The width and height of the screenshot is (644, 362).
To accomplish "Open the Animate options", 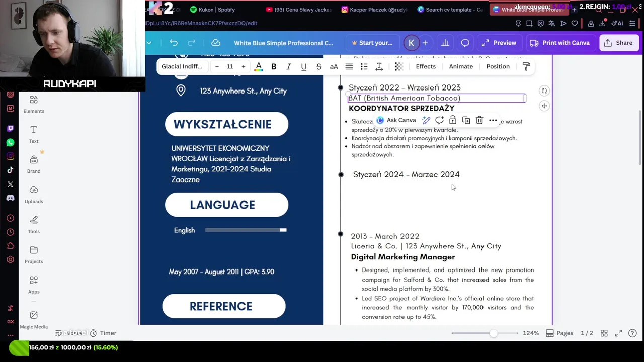I will coord(461,67).
